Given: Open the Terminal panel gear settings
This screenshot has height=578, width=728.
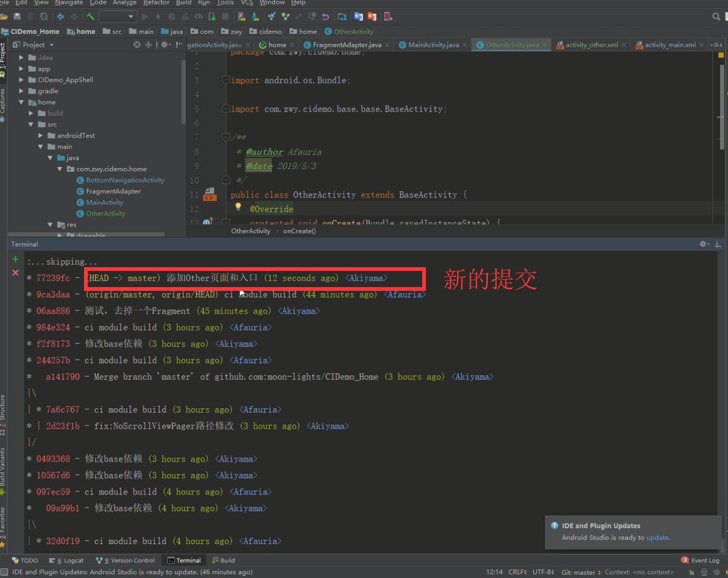Looking at the screenshot, I should click(704, 244).
